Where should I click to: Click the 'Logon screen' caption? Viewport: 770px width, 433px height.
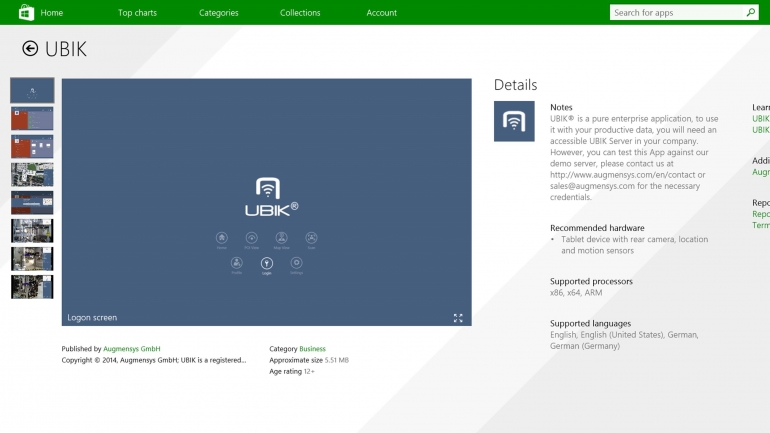pyautogui.click(x=92, y=318)
